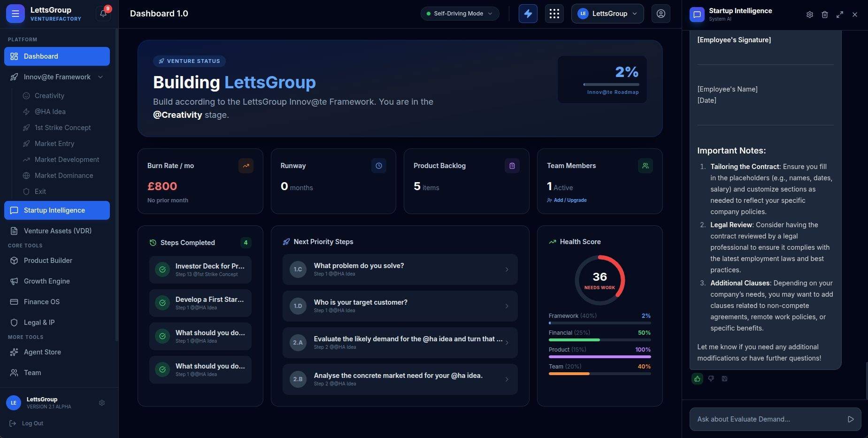Screen dimensions: 868x438
Task: Expand the step 'What problem do you solve?'
Action: [x=399, y=269]
